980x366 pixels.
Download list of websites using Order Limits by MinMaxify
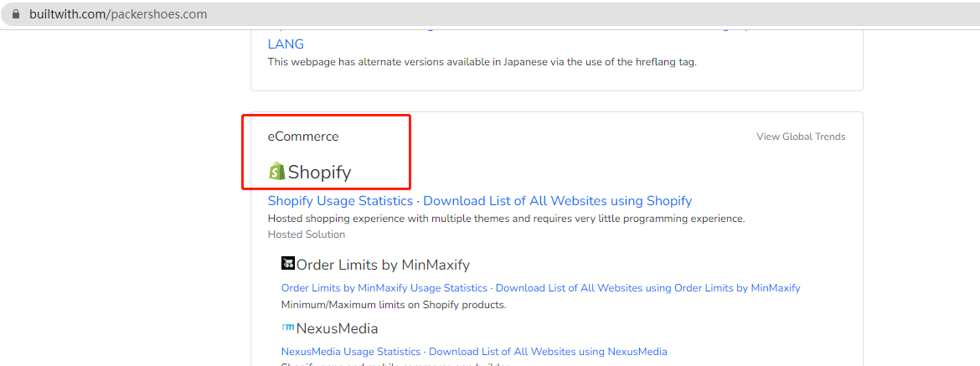647,288
